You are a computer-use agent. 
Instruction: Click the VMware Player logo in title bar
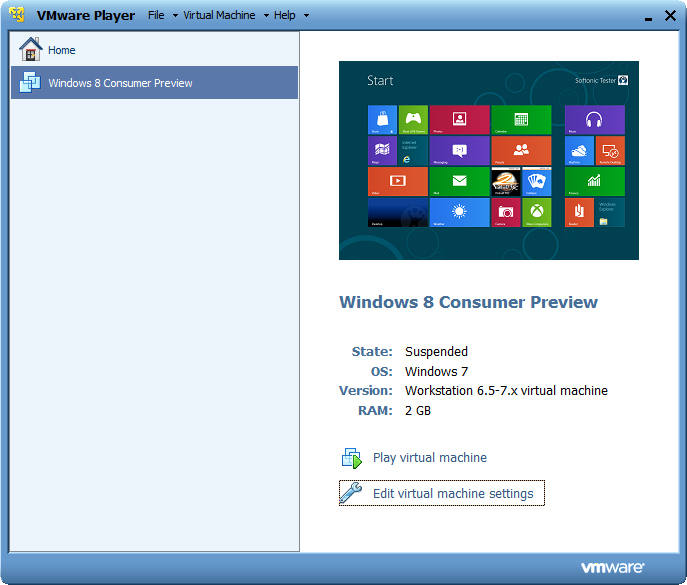17,15
